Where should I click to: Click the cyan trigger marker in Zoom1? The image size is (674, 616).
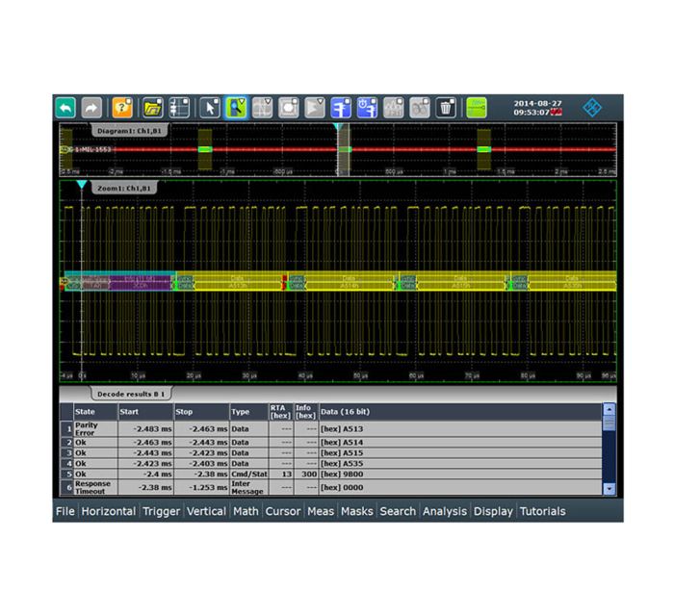click(x=82, y=184)
